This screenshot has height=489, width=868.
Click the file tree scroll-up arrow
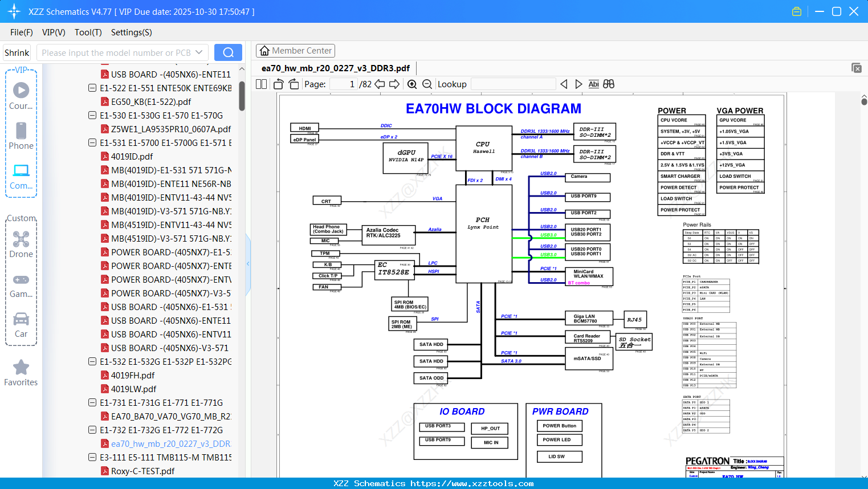(242, 69)
